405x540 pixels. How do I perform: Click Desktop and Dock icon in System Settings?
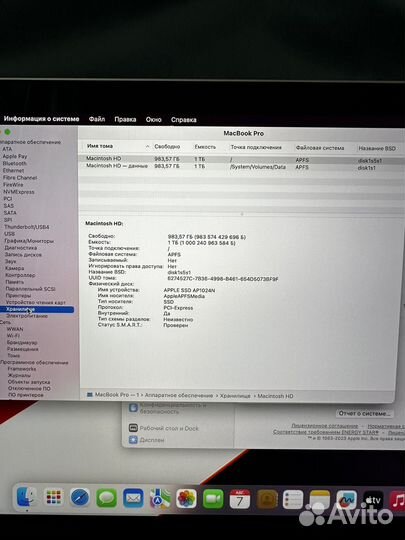133,428
